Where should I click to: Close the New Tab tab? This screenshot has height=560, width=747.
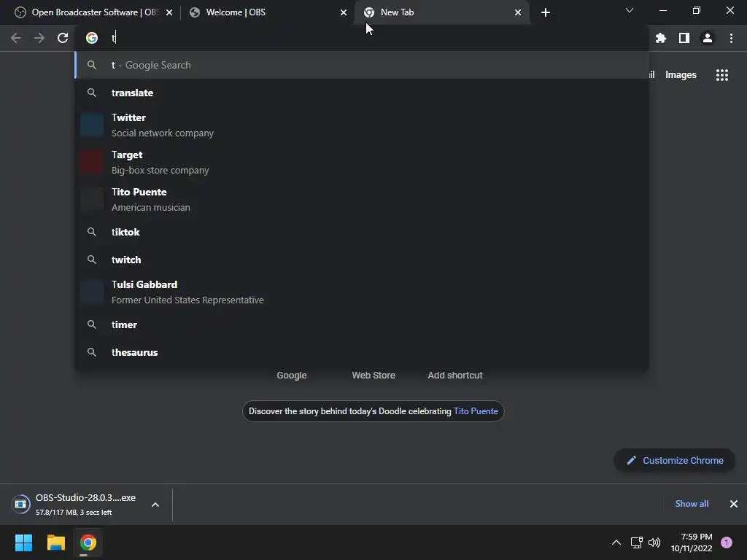[518, 12]
